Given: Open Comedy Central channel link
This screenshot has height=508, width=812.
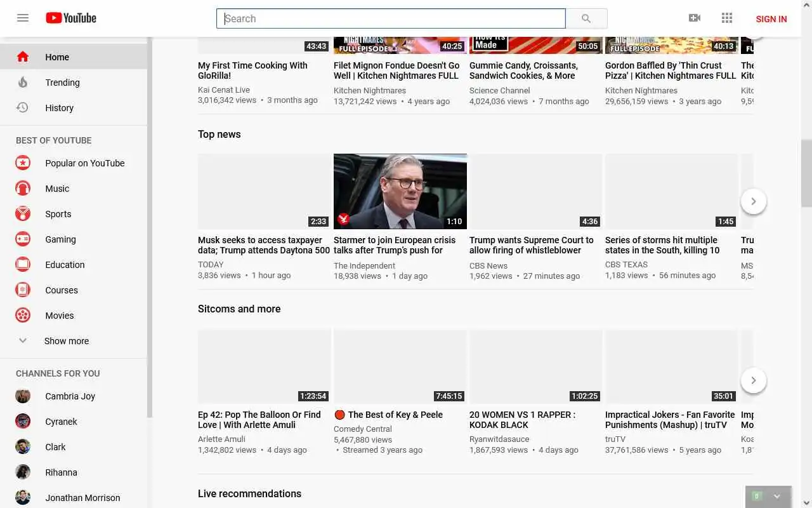Looking at the screenshot, I should pos(363,429).
